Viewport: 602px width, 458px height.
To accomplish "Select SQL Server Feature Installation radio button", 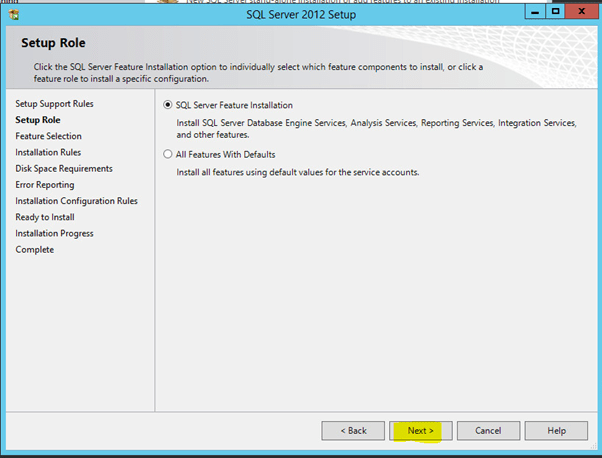I will [x=167, y=105].
